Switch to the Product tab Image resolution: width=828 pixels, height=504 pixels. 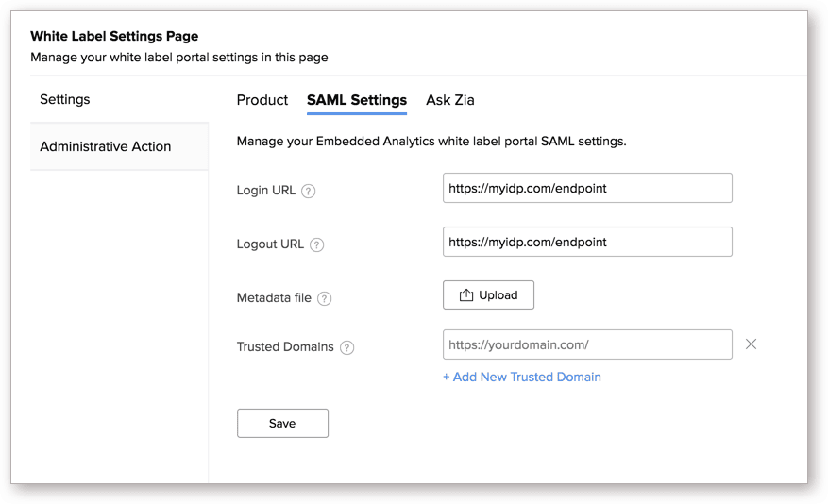(262, 100)
